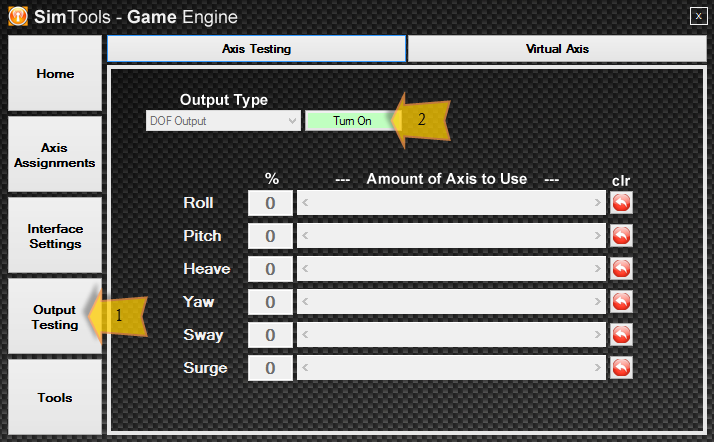Click the Roll axis clear icon
Image resolution: width=714 pixels, height=442 pixels.
pos(621,203)
